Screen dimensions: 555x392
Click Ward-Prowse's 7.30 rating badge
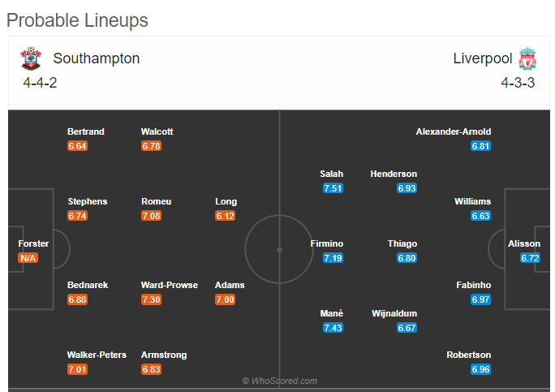pos(151,299)
